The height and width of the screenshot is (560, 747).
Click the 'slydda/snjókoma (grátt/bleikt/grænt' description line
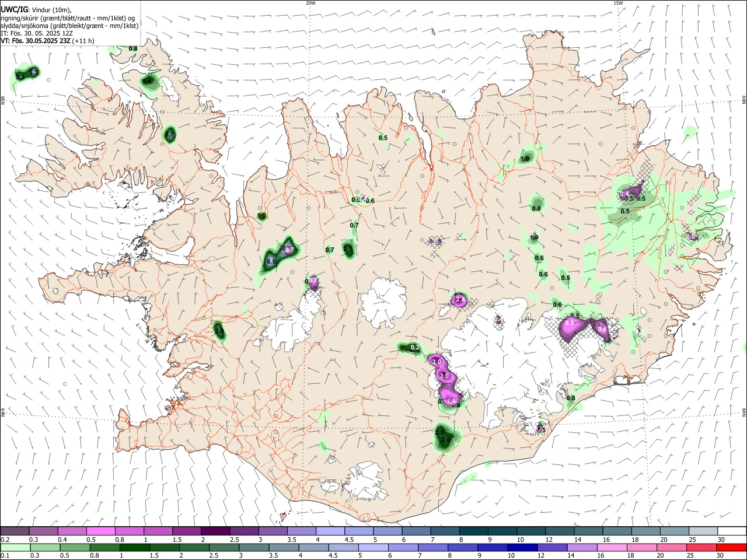tap(69, 26)
